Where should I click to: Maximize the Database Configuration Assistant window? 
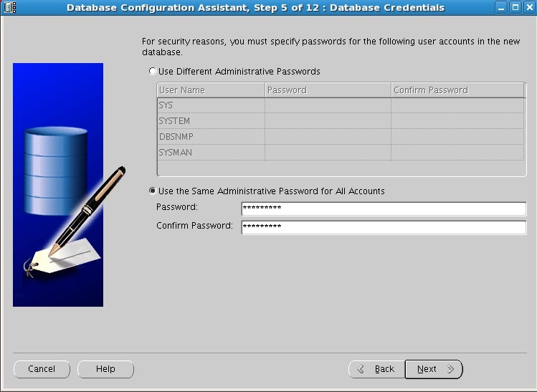(515, 7)
